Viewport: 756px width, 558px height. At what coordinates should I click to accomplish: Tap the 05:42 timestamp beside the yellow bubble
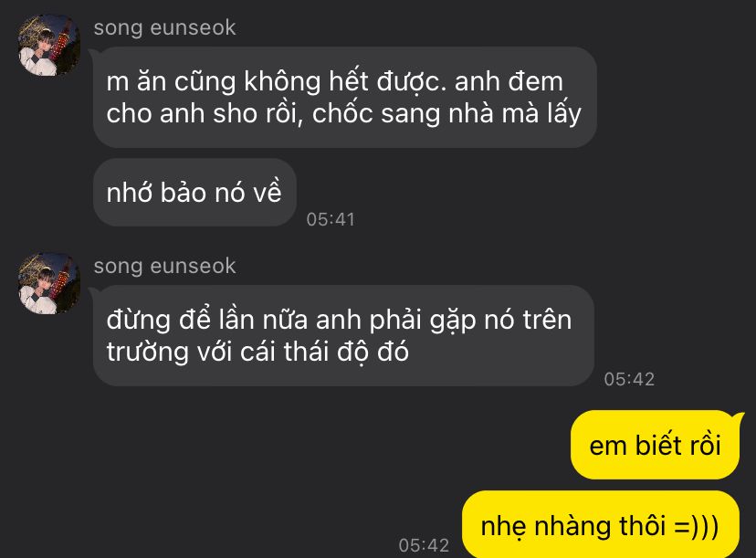click(424, 545)
